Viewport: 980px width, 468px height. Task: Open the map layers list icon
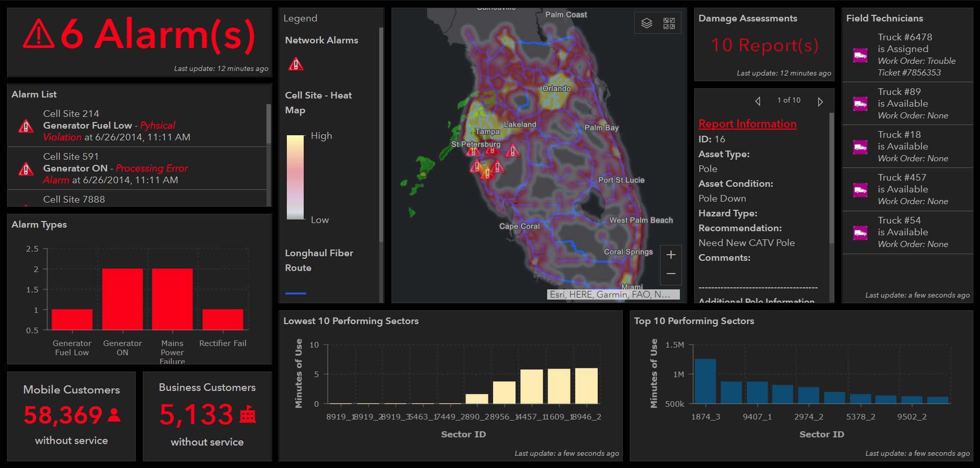(647, 22)
